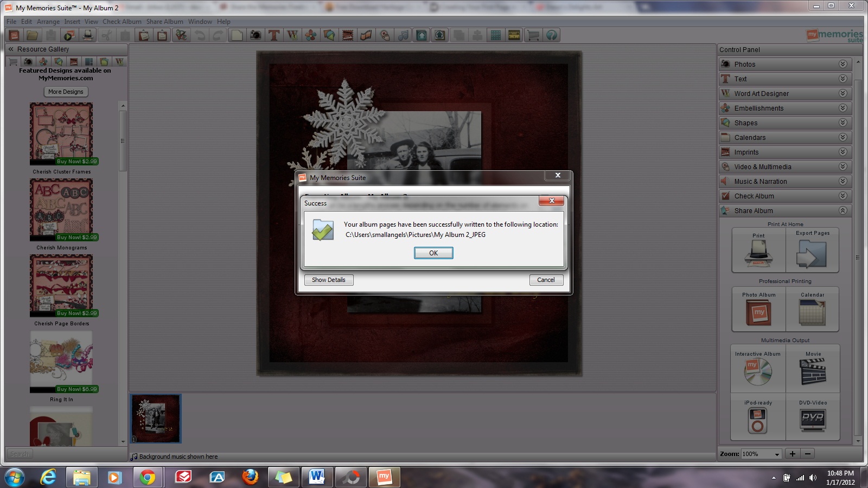Collapse the Share Album panel section
This screenshot has width=868, height=488.
pos(843,210)
